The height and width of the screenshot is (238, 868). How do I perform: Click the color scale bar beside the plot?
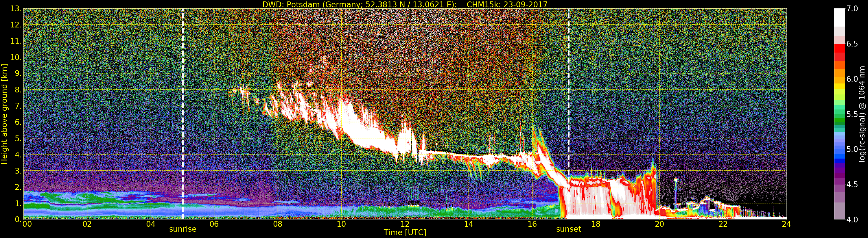click(839, 114)
